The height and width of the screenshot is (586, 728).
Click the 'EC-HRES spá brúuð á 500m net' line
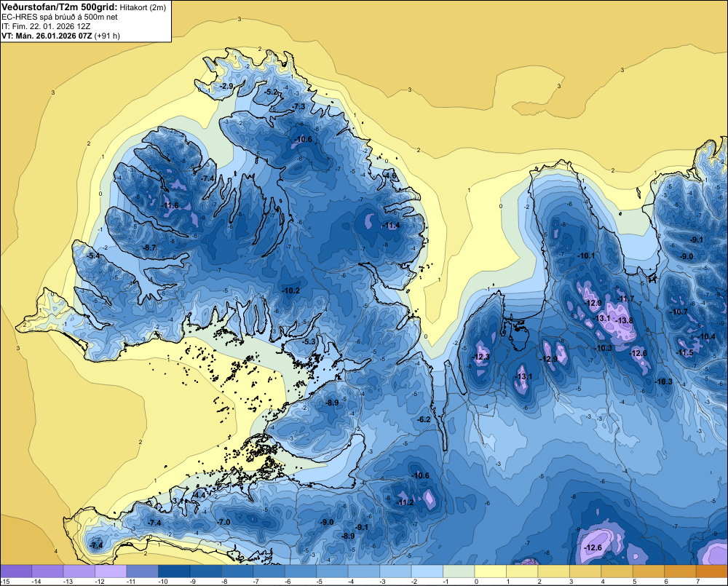(x=60, y=17)
